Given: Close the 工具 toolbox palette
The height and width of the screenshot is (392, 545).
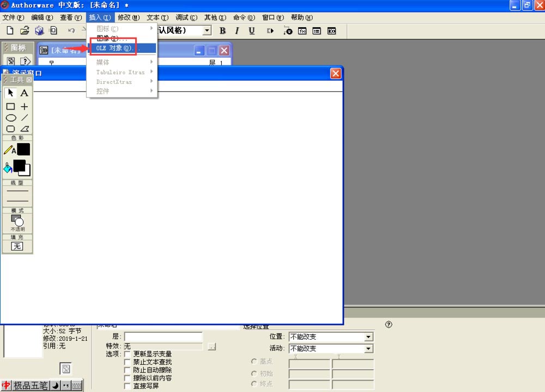Looking at the screenshot, I should point(29,80).
